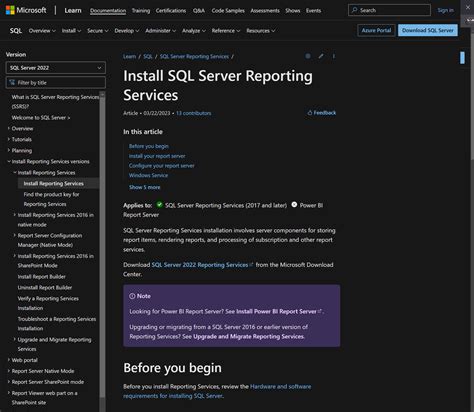Open SQL Server 2022 Reporting Services download link
Viewport: 474px width, 412px height.
[202, 265]
